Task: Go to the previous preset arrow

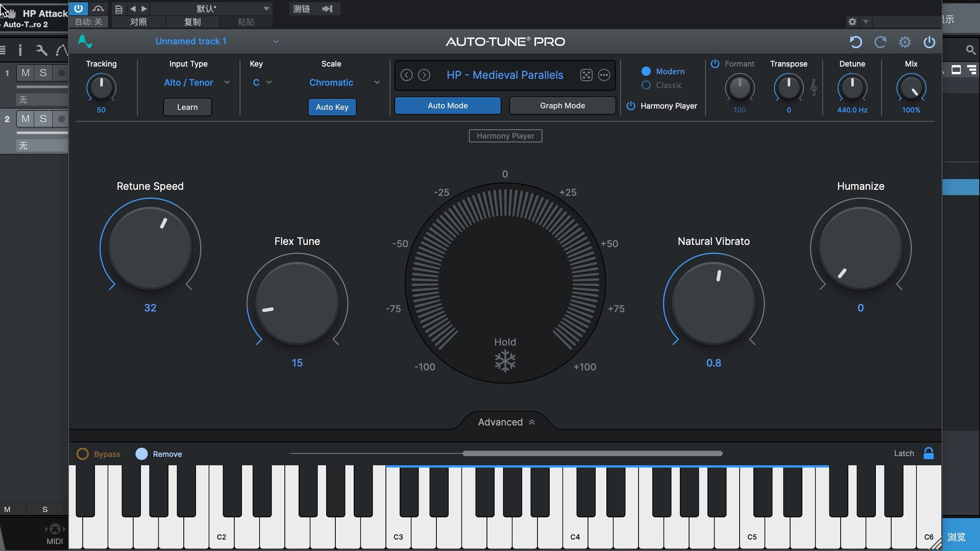Action: click(406, 75)
